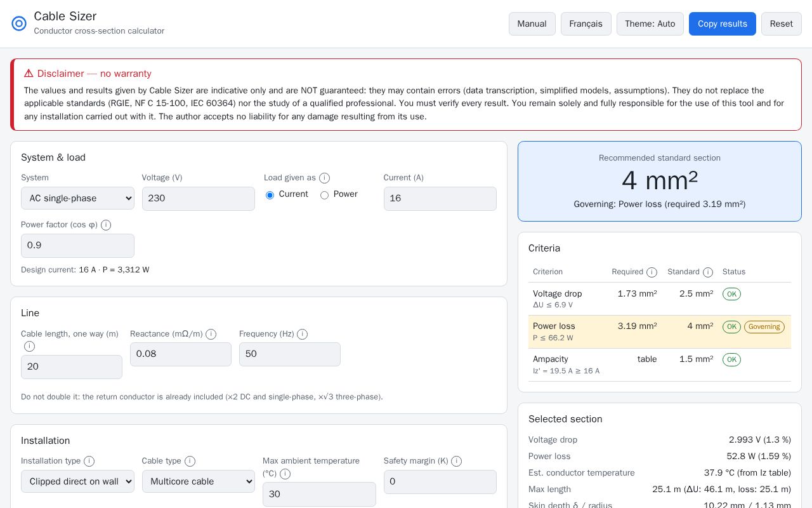Show the Reactance info icon help

coord(211,334)
